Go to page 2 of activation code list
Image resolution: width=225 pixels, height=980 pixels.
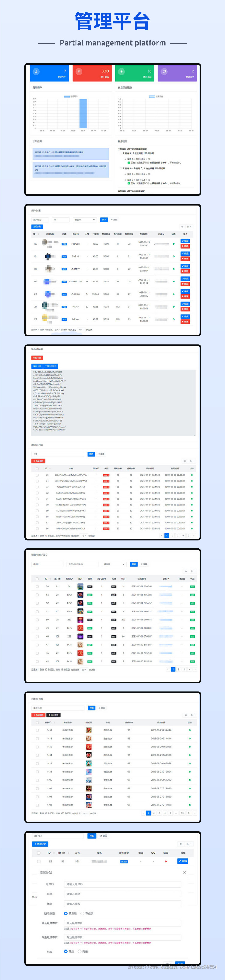[172, 535]
